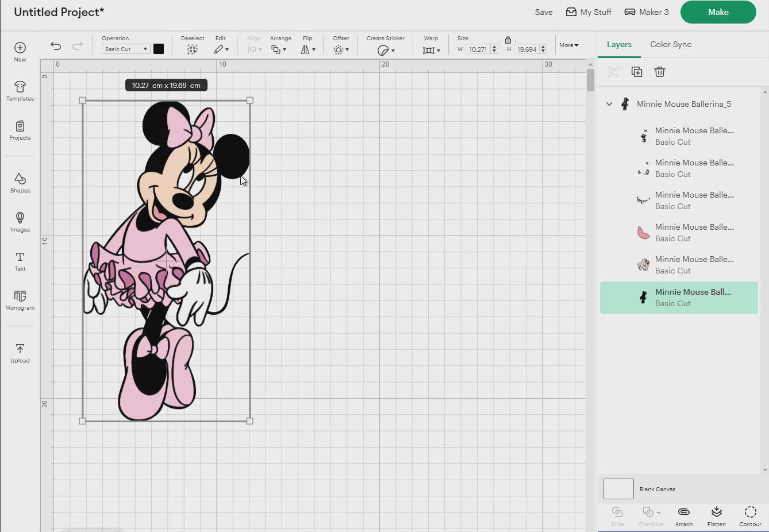Select the first Minnie Mouse Balle... layer
The height and width of the screenshot is (532, 769).
click(679, 136)
